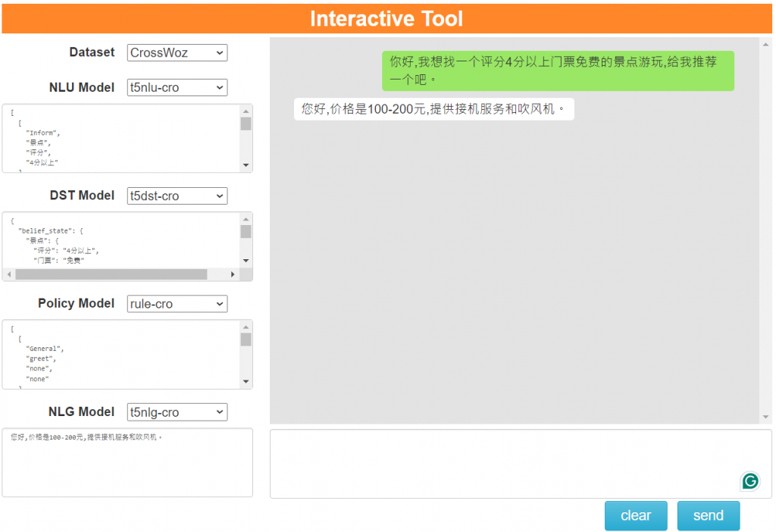Click the Policy Model label
This screenshot has height=532, width=776.
click(77, 303)
